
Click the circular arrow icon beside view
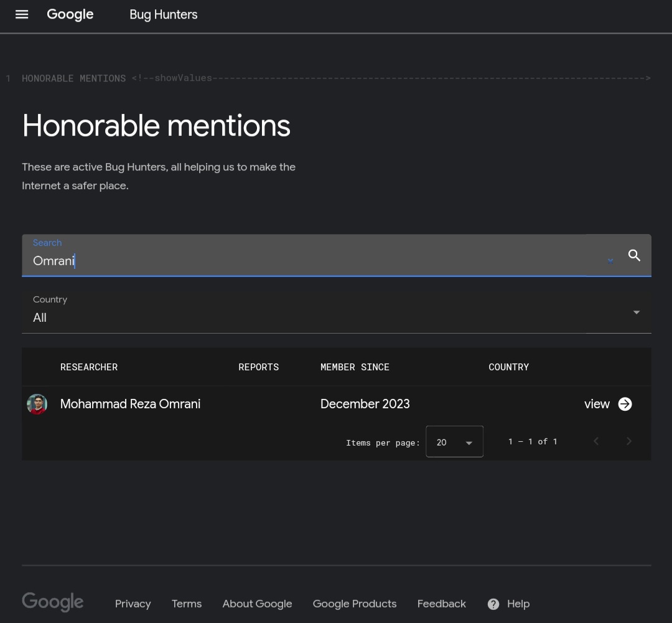point(625,404)
